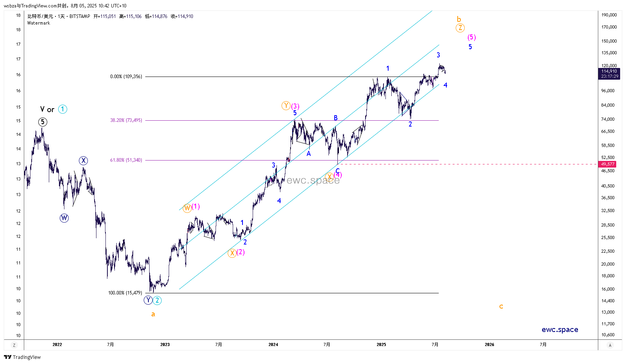
Task: Click the Watermark indicator label
Action: click(39, 23)
